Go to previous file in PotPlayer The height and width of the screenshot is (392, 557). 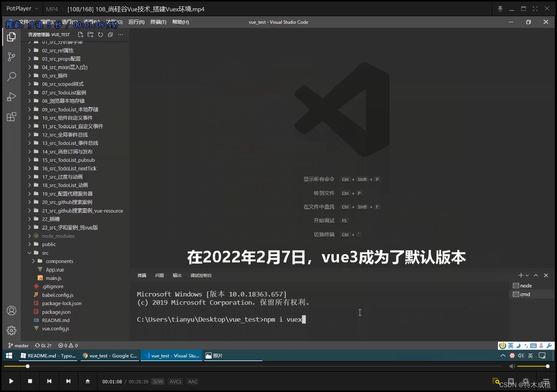49,381
